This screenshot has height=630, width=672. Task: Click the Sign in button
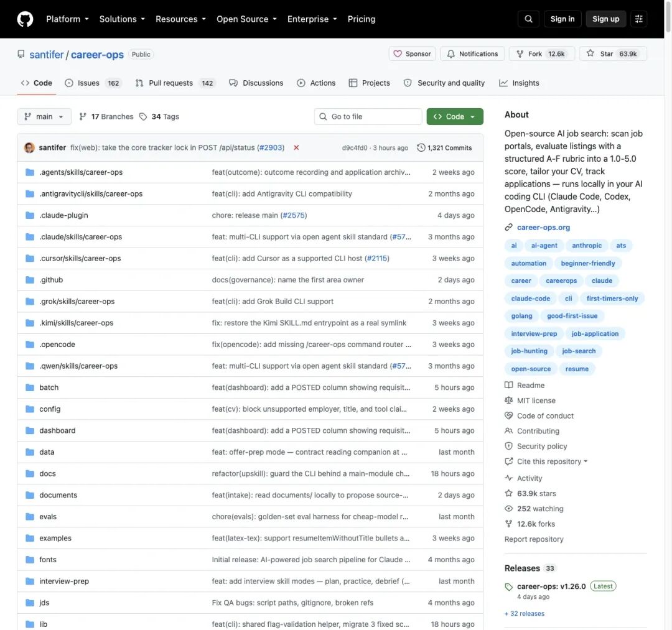point(562,19)
